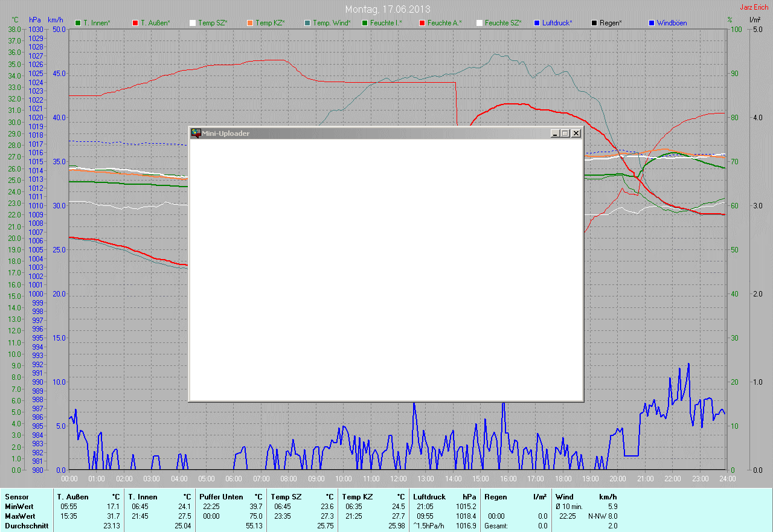773x532 pixels.
Task: Click the orange Temp KZ legend square
Action: click(x=250, y=23)
